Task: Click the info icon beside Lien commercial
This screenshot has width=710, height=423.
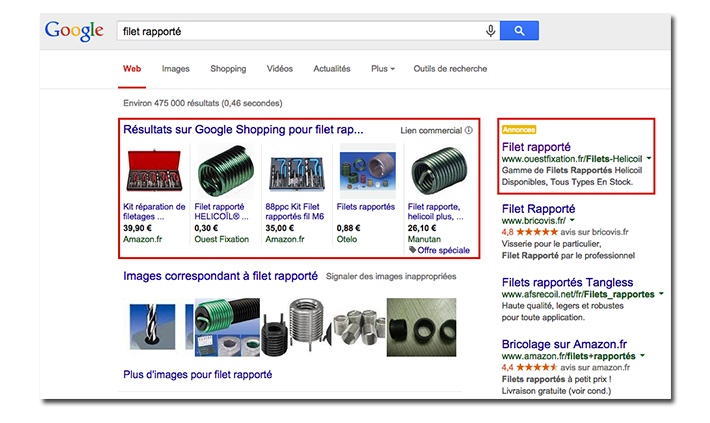Action: pyautogui.click(x=469, y=130)
